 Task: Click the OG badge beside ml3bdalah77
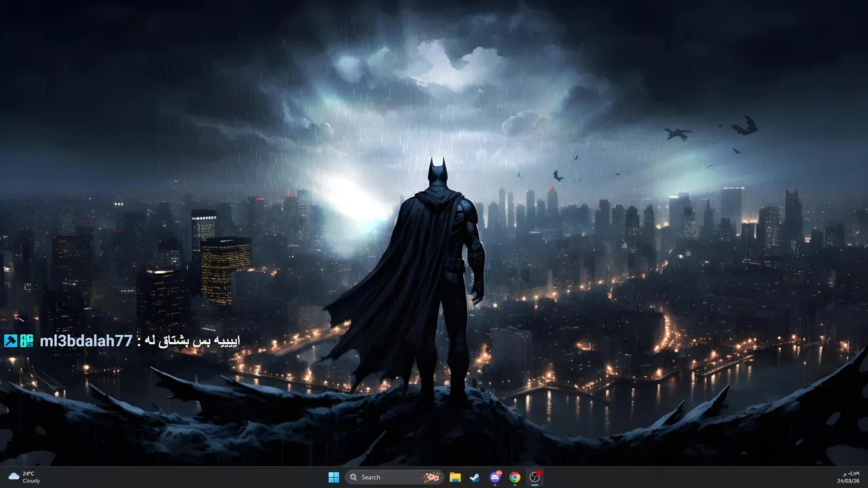click(x=26, y=341)
